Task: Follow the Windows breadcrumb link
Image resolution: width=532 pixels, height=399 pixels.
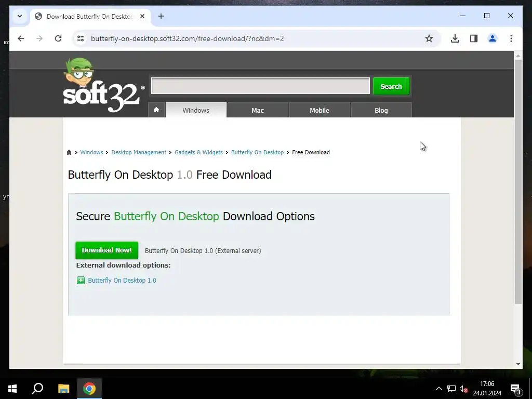Action: coord(91,152)
